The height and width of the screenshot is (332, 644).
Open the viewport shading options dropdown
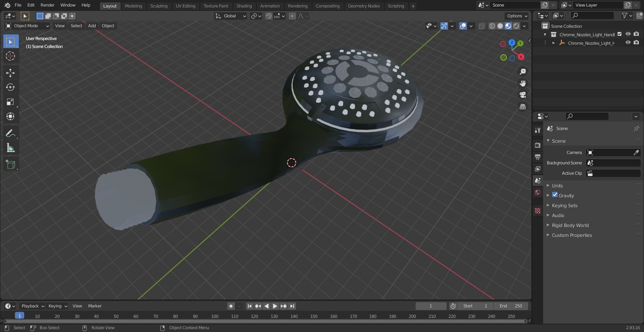pos(524,26)
